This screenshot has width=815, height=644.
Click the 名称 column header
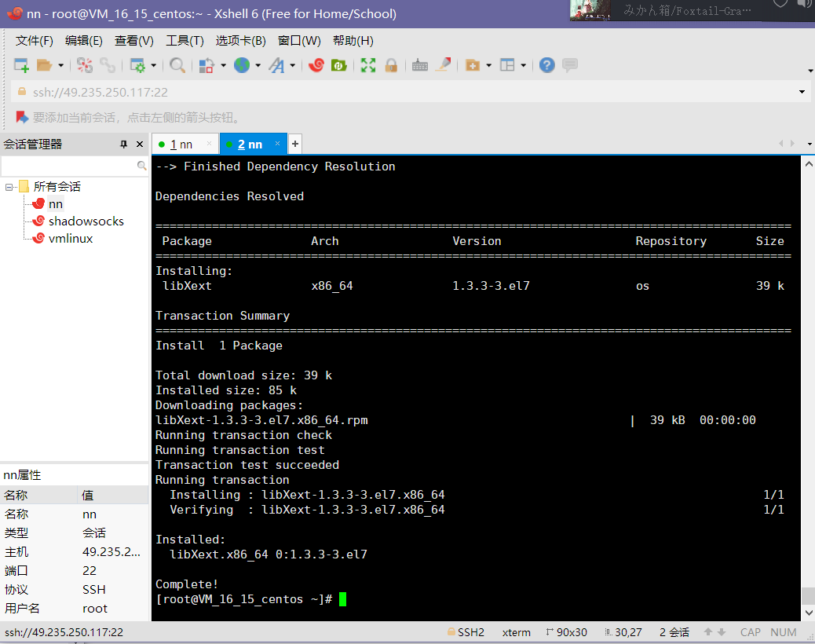[x=39, y=495]
